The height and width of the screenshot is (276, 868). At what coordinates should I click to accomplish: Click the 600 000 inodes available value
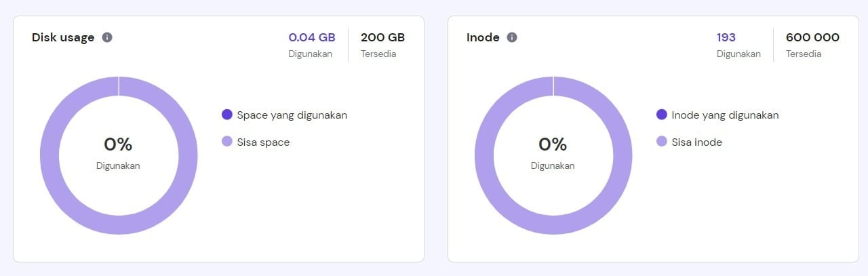812,37
